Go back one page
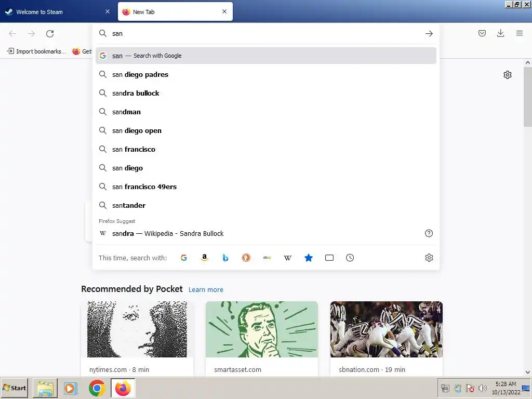 (x=12, y=34)
